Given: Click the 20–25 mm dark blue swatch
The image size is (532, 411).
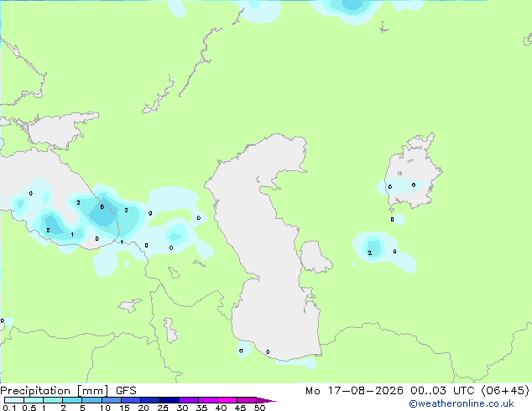Looking at the screenshot, I should [x=150, y=400].
